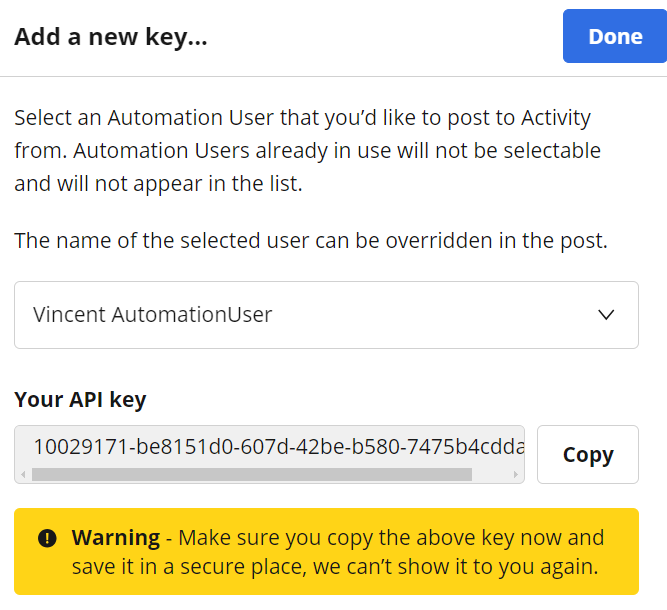
Task: Click the blue Done button
Action: click(x=615, y=36)
